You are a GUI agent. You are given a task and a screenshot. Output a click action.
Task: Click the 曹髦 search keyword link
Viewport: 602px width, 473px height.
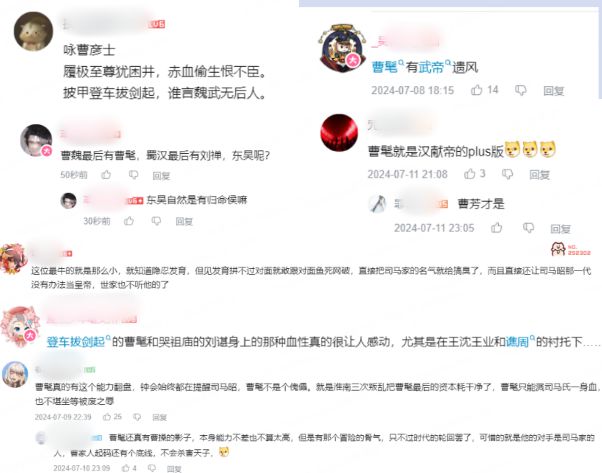click(x=385, y=68)
